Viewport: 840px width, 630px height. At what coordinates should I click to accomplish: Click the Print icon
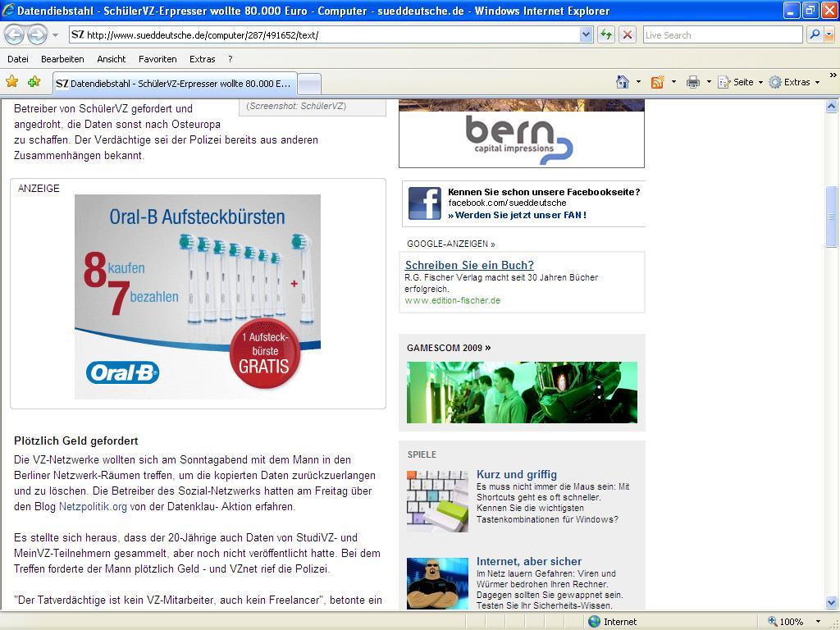pos(692,82)
